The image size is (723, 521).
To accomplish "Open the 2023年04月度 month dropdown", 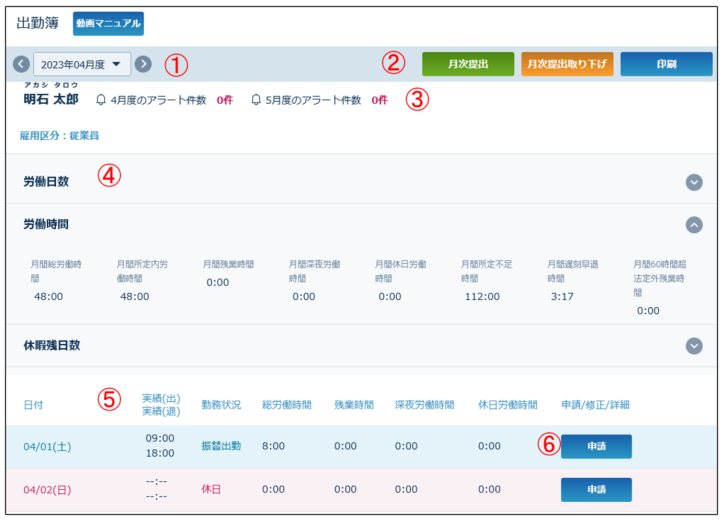I will click(82, 64).
